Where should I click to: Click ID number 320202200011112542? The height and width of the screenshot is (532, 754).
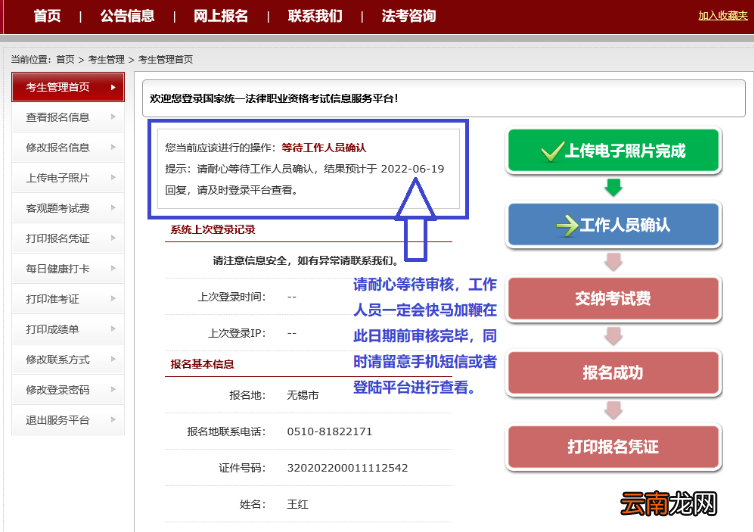347,468
